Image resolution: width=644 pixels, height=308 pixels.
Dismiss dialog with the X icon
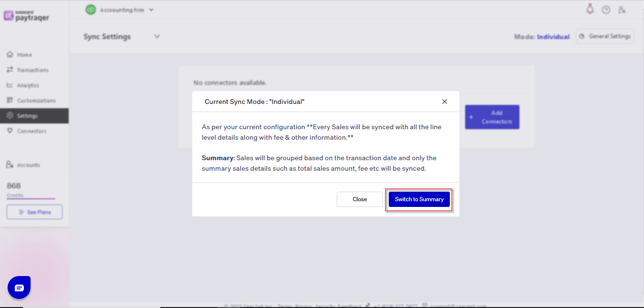coord(445,102)
